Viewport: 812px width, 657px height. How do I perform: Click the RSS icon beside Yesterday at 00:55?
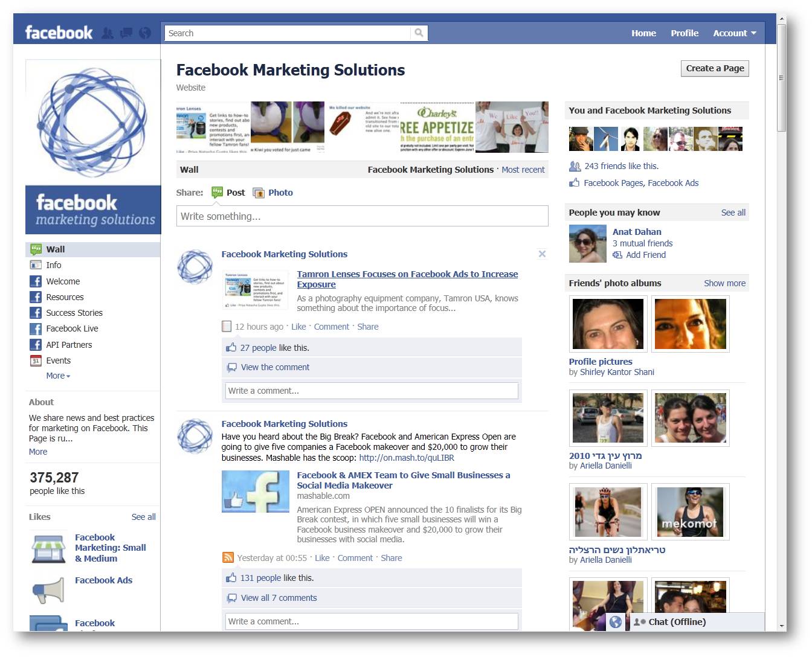point(228,557)
